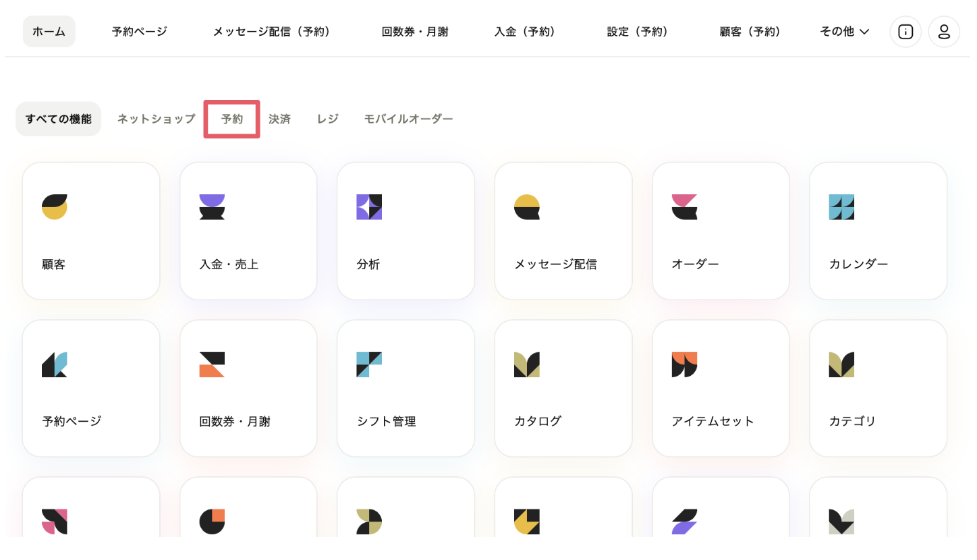Click the シフト管理 card icon
The height and width of the screenshot is (560, 977).
click(369, 364)
